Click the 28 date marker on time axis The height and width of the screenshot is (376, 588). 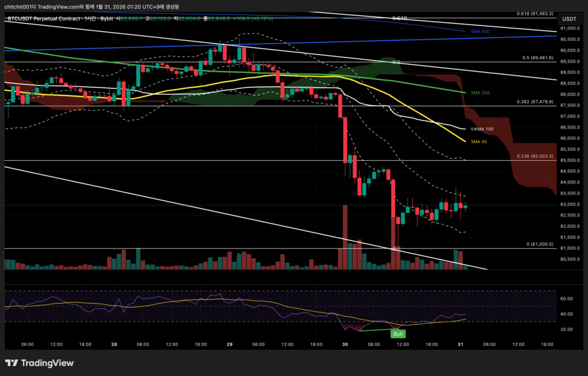[x=114, y=344]
